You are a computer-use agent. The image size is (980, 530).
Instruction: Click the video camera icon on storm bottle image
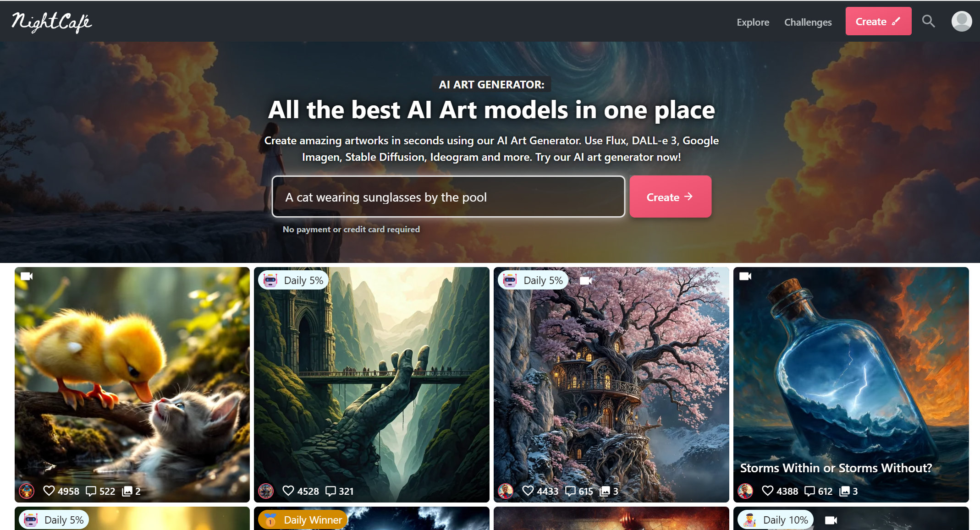745,276
